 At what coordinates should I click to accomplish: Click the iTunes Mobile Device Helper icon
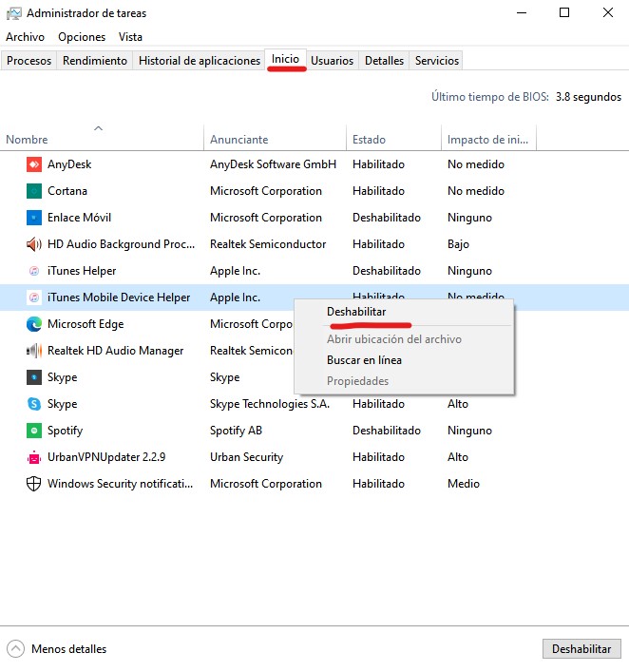pos(34,297)
